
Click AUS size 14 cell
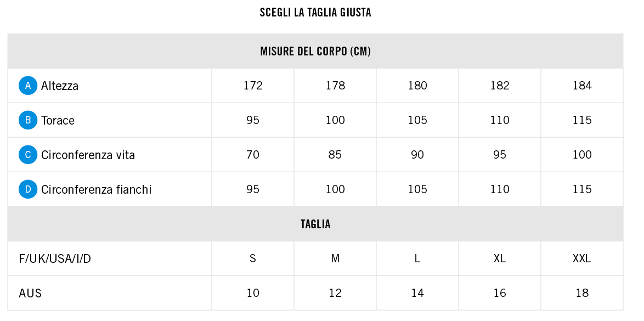[417, 293]
